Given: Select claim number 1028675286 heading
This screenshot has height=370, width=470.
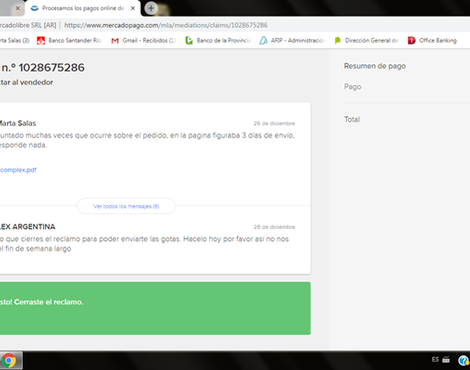Looking at the screenshot, I should [x=42, y=68].
